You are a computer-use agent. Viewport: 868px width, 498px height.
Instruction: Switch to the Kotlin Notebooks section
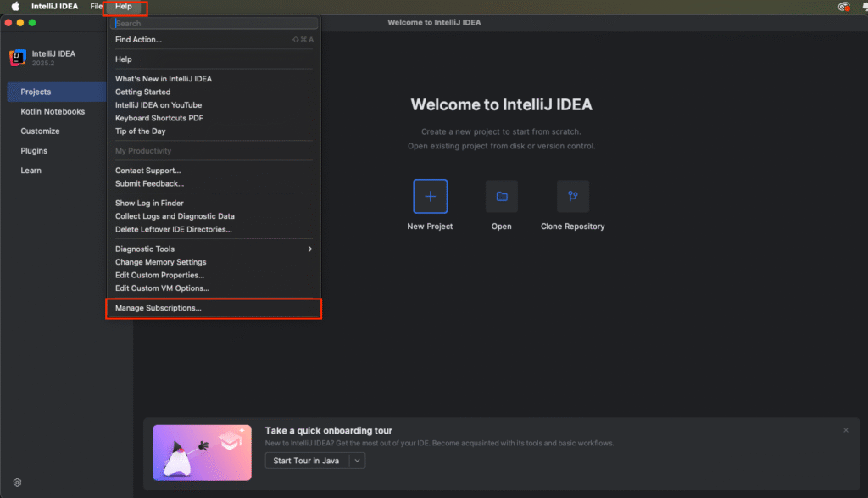[x=53, y=111]
